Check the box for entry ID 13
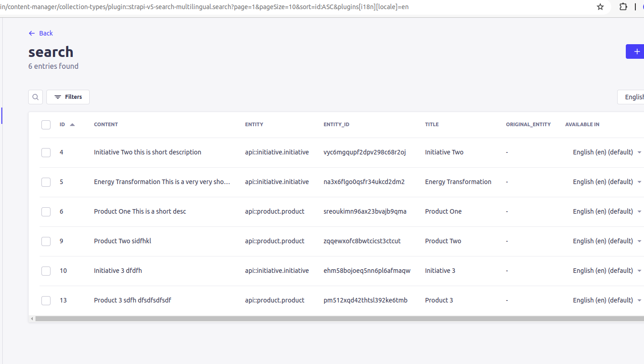Image resolution: width=644 pixels, height=364 pixels. tap(46, 301)
